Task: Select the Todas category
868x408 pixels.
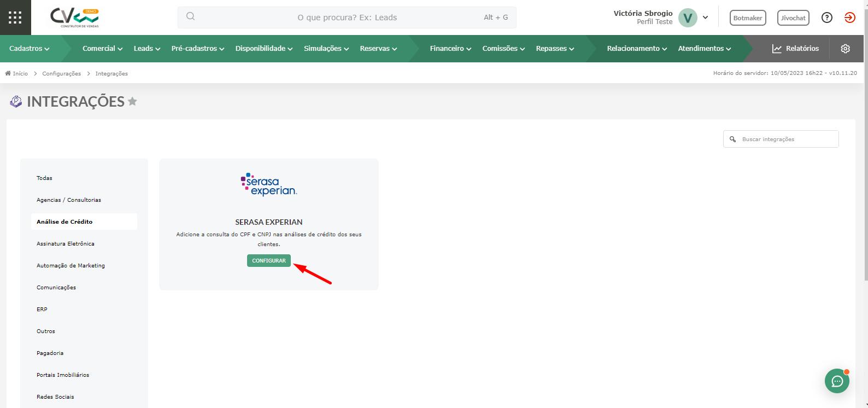Action: point(84,178)
